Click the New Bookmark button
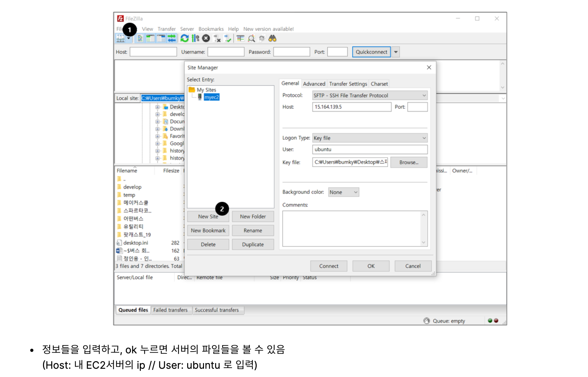 click(208, 230)
